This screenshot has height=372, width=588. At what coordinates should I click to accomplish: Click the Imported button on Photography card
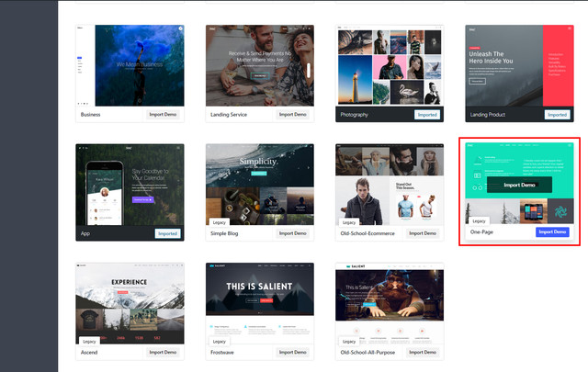click(427, 115)
